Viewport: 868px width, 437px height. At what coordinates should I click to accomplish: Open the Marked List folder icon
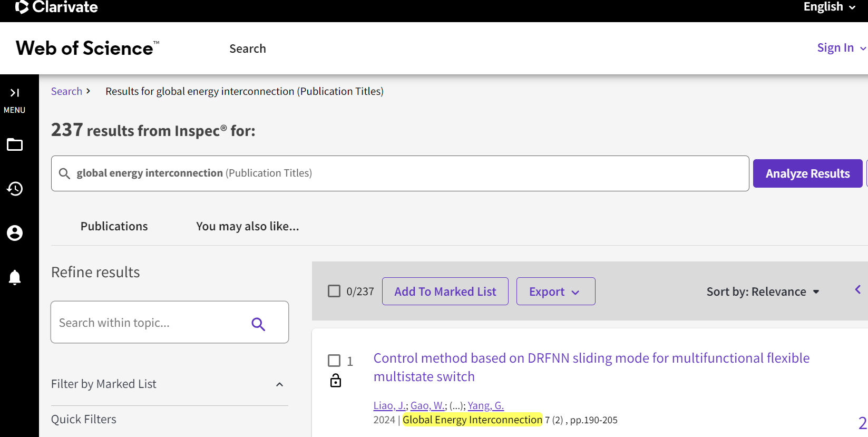coord(15,144)
